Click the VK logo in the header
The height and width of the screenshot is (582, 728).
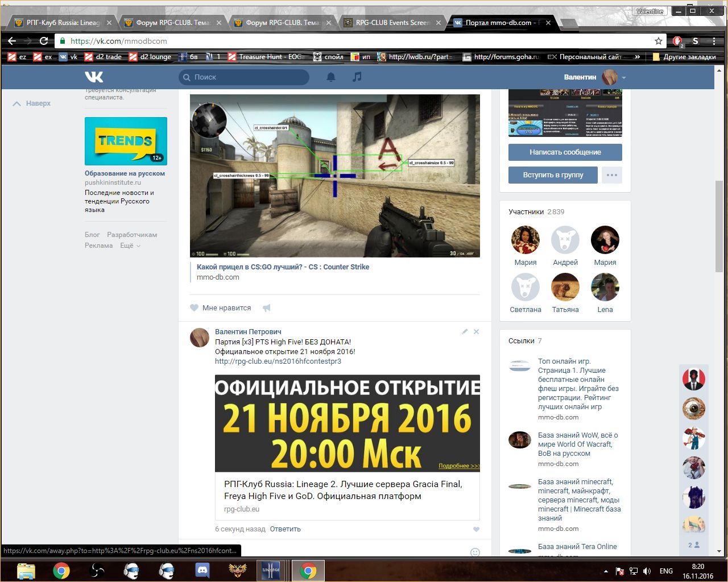click(94, 77)
